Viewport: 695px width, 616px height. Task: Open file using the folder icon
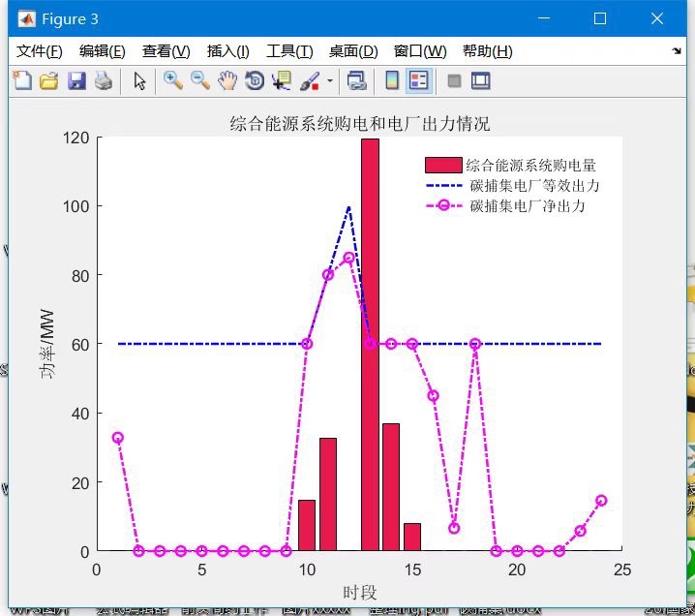click(48, 81)
